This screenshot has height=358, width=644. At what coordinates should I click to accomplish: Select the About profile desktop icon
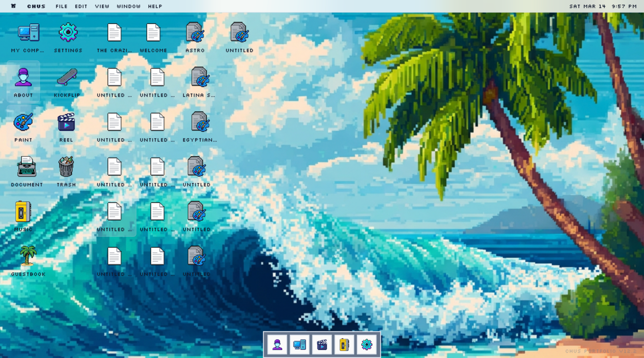pos(23,78)
